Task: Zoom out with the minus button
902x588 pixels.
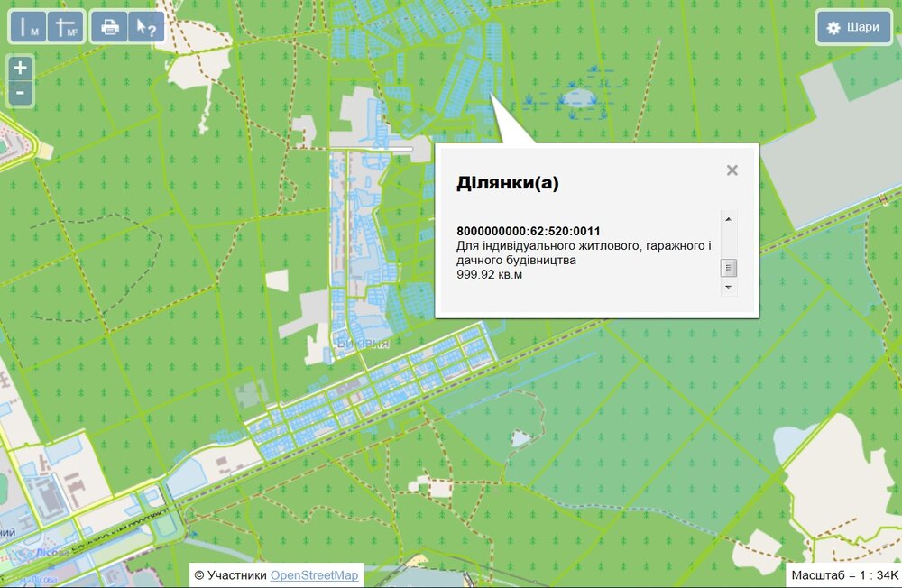Action: [20, 93]
